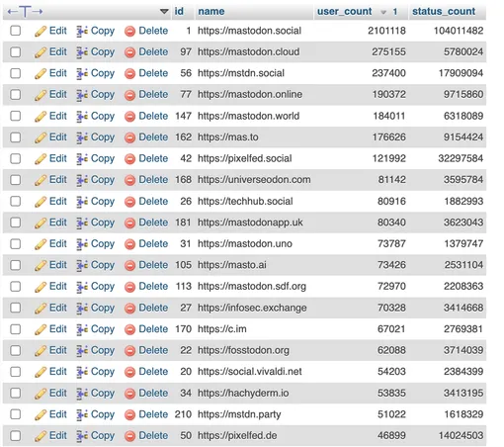
Task: Toggle the user_count sort direction arrow
Action: [383, 12]
